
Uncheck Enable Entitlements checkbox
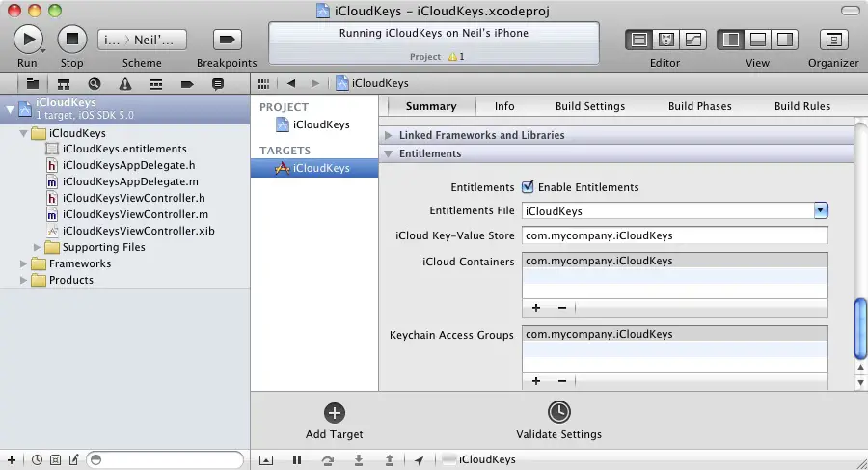(528, 187)
